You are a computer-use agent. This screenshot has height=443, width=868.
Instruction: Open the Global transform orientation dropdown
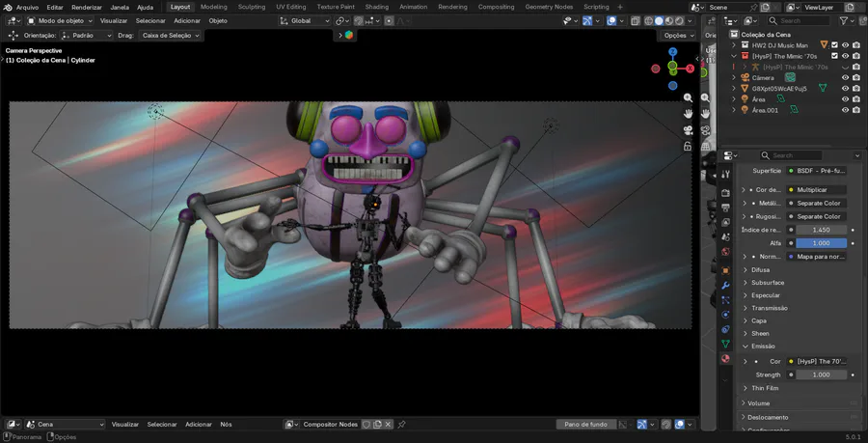pyautogui.click(x=303, y=20)
